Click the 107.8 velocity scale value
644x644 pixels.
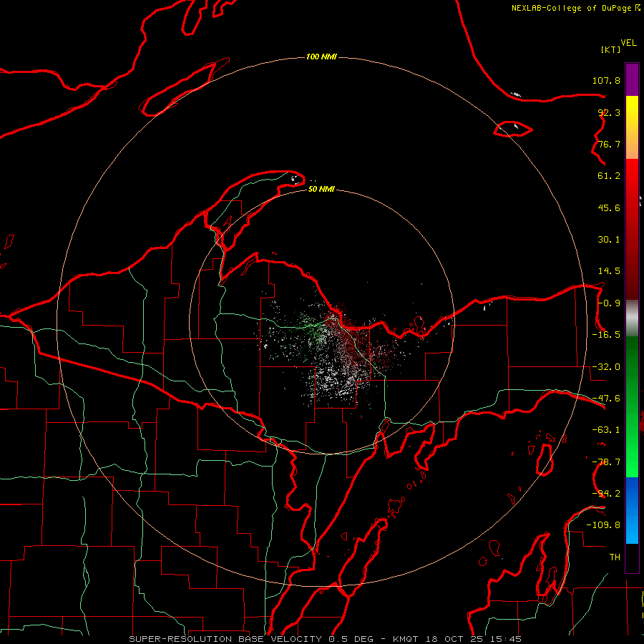(606, 80)
